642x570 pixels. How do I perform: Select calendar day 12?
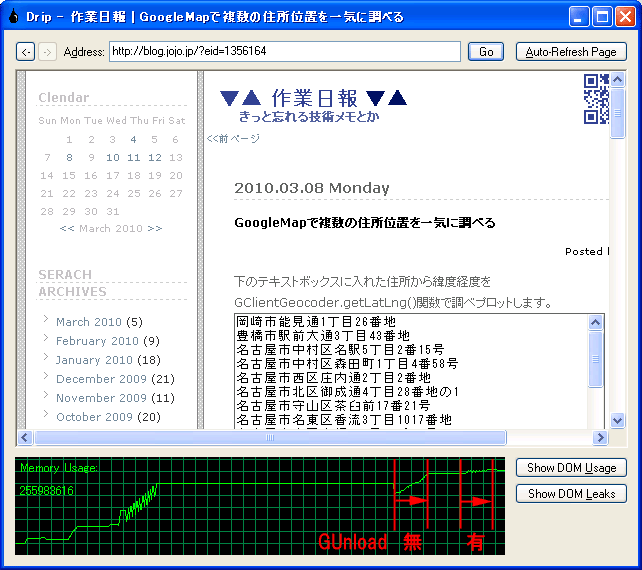click(155, 158)
